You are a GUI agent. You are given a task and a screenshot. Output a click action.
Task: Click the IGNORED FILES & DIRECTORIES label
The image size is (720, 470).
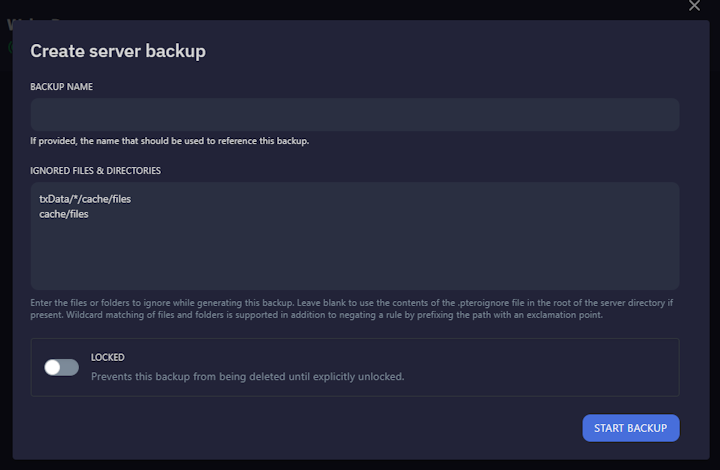[x=96, y=171]
